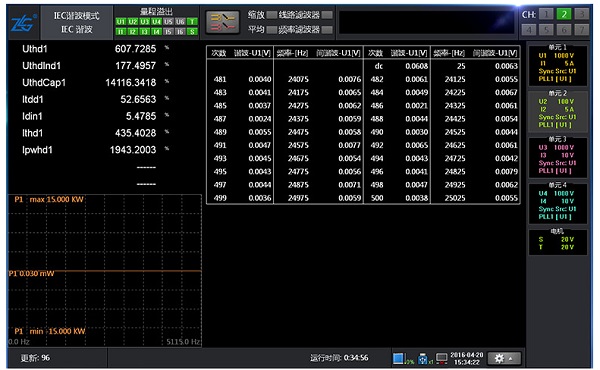
Task: Click the U4 range overflow indicator
Action: pyautogui.click(x=157, y=21)
